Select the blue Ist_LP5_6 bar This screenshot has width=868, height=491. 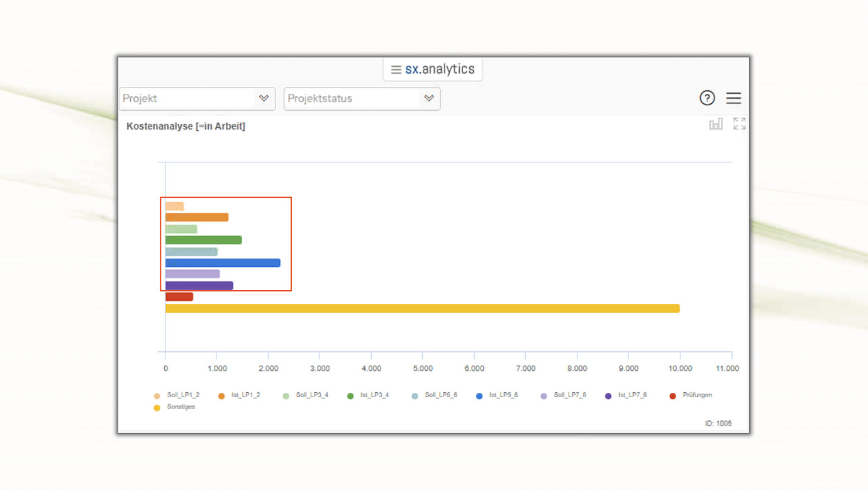pyautogui.click(x=223, y=263)
